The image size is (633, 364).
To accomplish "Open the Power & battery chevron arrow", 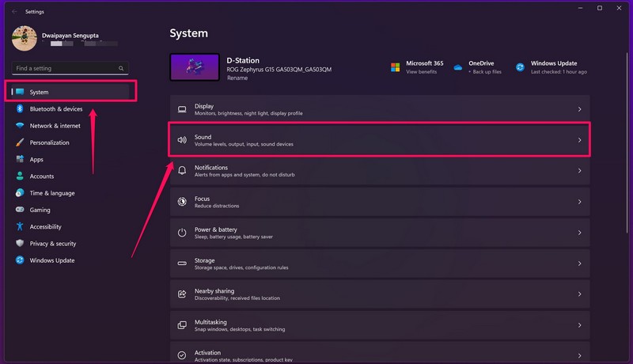I will [x=579, y=233].
